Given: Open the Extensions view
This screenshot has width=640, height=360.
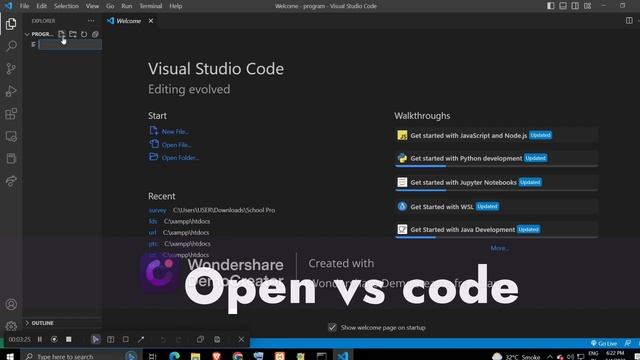Looking at the screenshot, I should point(11,113).
